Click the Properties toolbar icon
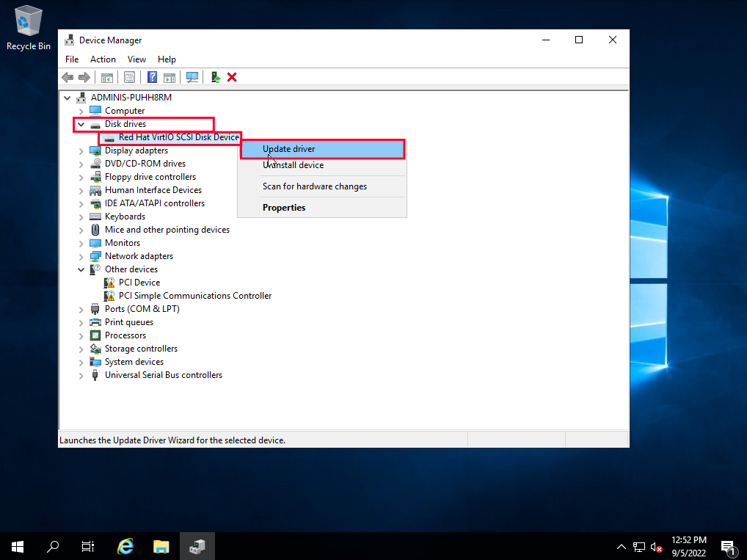Viewport: 747px width, 560px height. [129, 77]
